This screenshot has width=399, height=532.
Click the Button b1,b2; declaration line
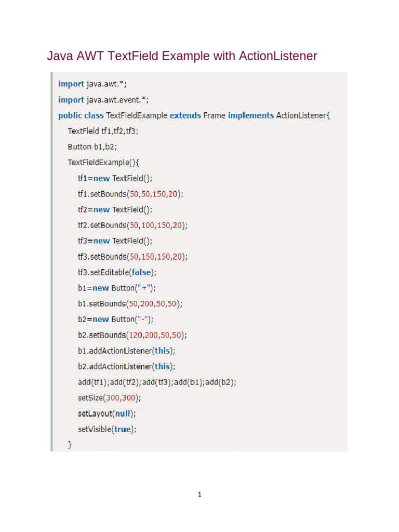click(x=92, y=147)
